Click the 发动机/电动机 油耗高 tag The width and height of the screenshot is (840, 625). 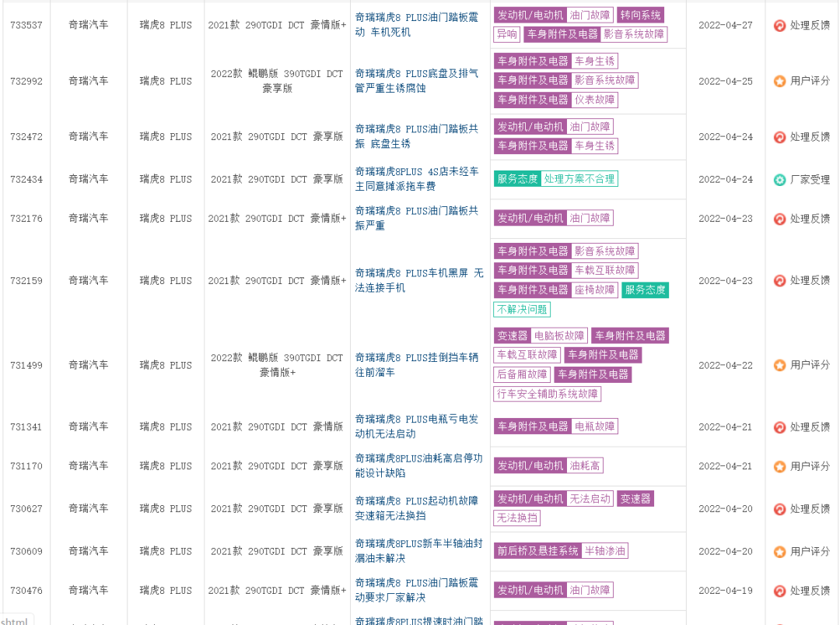548,466
